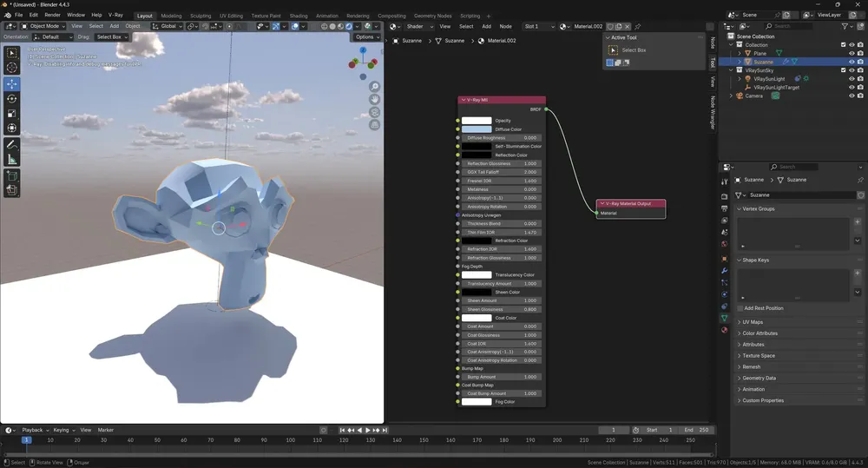Select the Measure tool icon
The height and width of the screenshot is (468, 868).
click(x=11, y=160)
